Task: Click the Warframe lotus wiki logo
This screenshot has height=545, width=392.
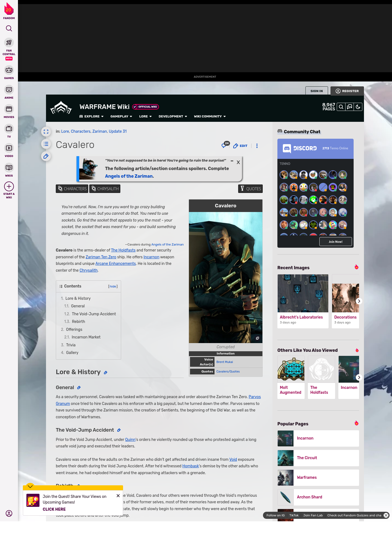Action: pos(61,108)
